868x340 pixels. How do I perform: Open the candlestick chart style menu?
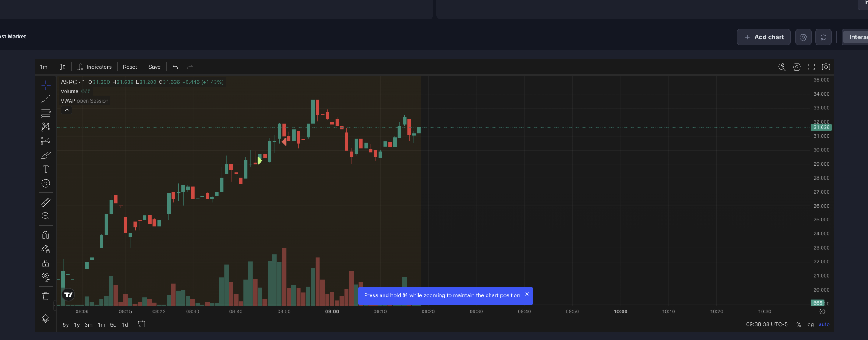tap(62, 67)
